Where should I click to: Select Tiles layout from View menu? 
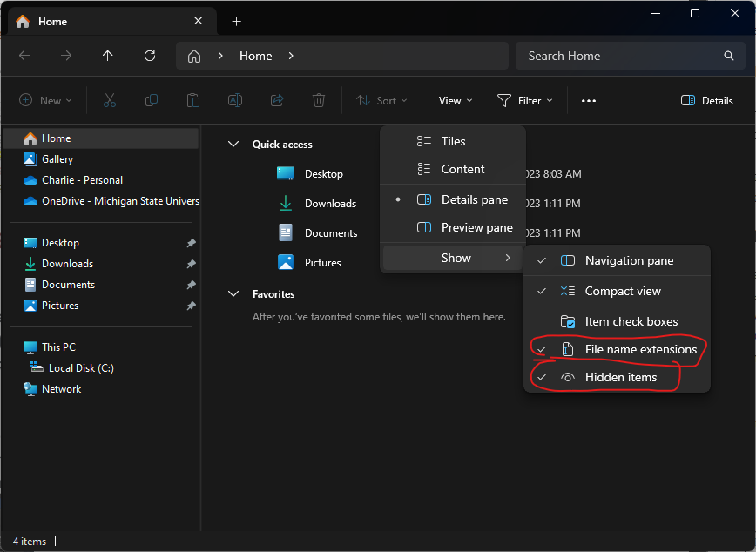point(453,141)
